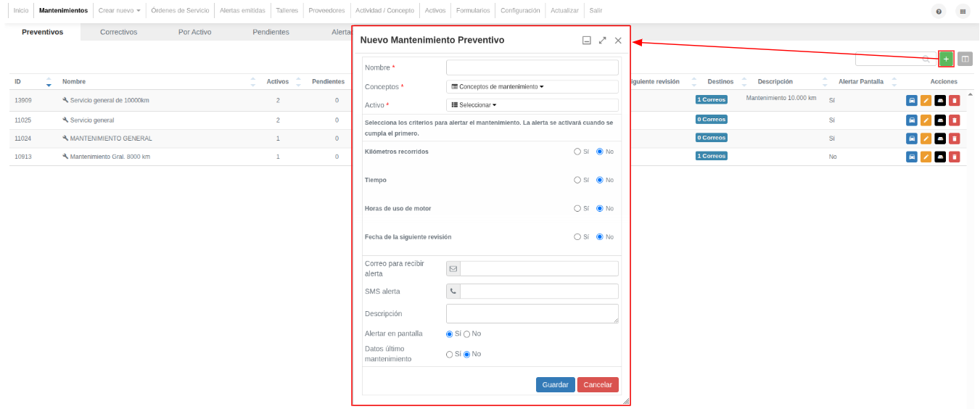Screen dimensions: 980x409
Task: Open Órdenes de Servicio in top menu
Action: point(180,11)
